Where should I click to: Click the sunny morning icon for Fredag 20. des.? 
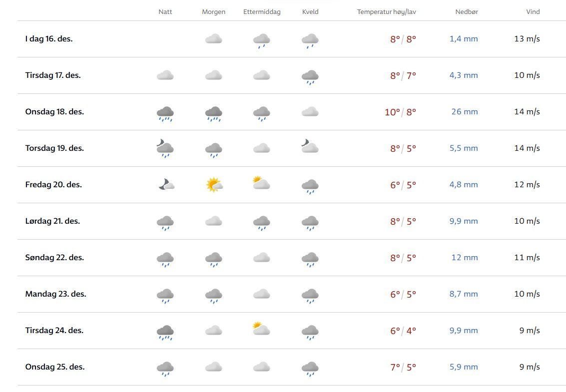pyautogui.click(x=214, y=185)
